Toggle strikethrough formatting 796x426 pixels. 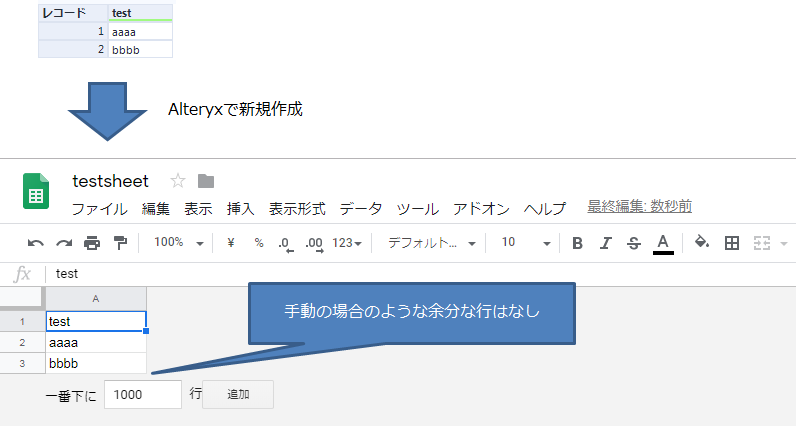tap(634, 243)
